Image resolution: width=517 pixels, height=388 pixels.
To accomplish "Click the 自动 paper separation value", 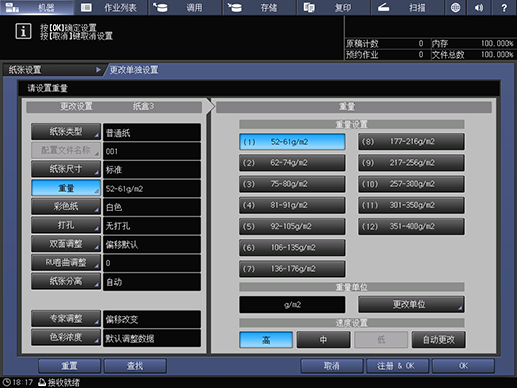I will point(152,282).
